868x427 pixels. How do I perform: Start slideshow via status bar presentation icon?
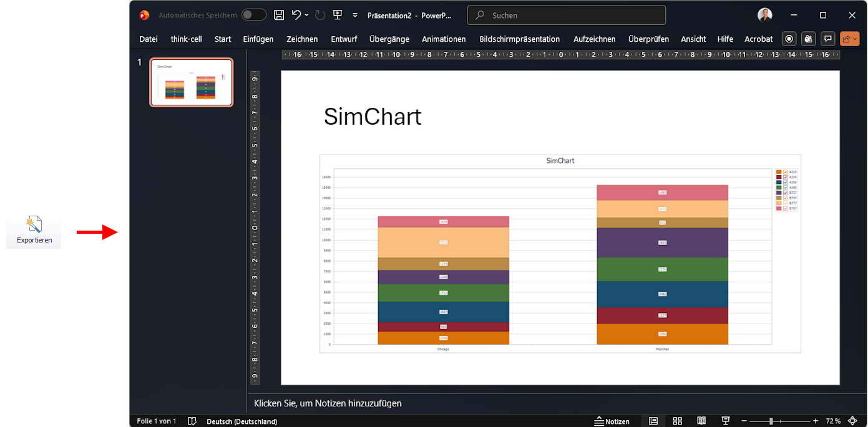click(x=725, y=421)
